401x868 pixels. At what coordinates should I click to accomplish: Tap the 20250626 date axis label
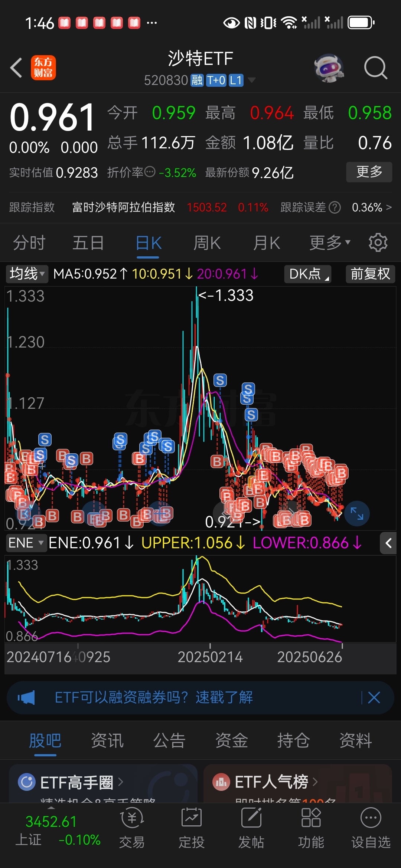point(310,657)
